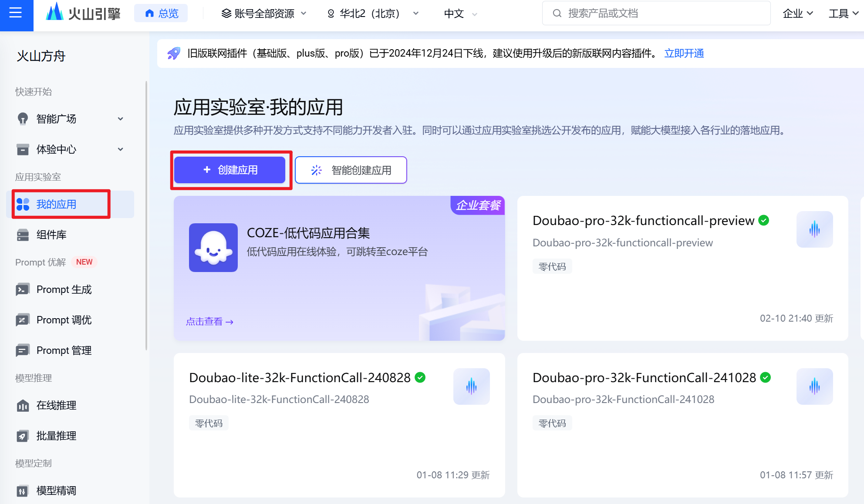This screenshot has width=864, height=504.
Task: Expand the 企业 menu
Action: pyautogui.click(x=798, y=13)
